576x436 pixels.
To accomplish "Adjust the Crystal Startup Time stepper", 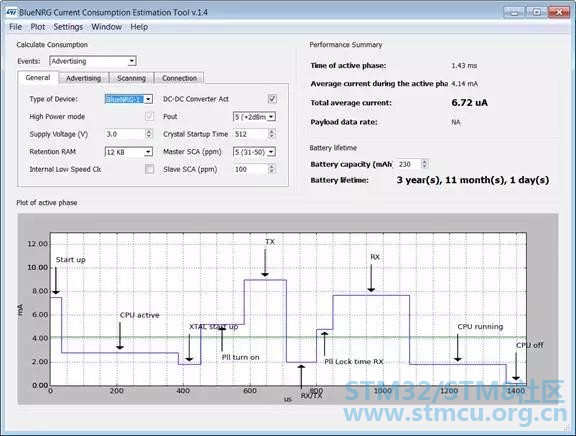I will [x=271, y=134].
